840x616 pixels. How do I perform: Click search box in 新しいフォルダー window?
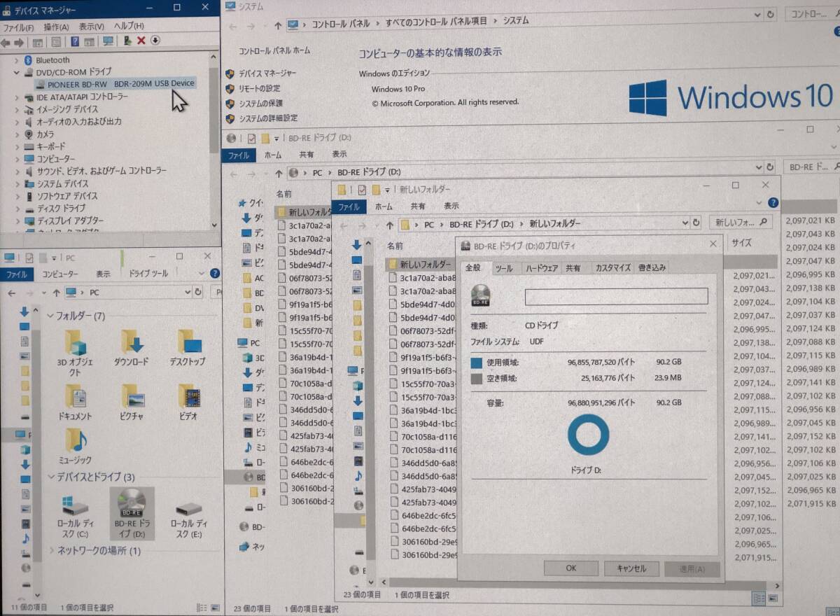pyautogui.click(x=741, y=223)
